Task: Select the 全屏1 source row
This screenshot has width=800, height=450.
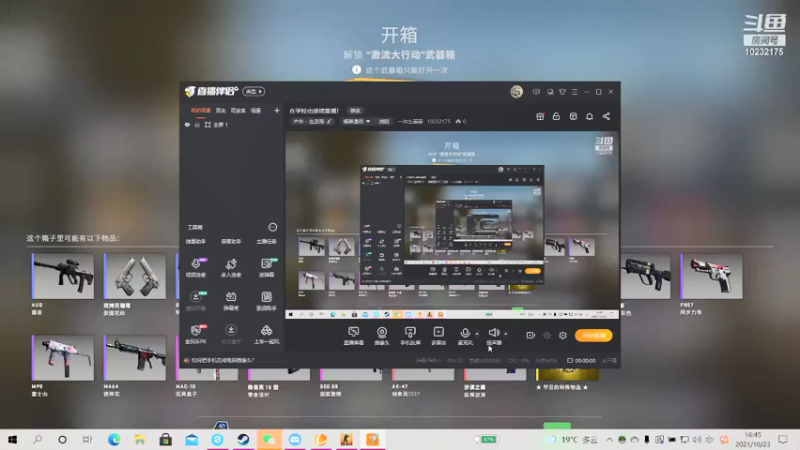Action: point(232,124)
